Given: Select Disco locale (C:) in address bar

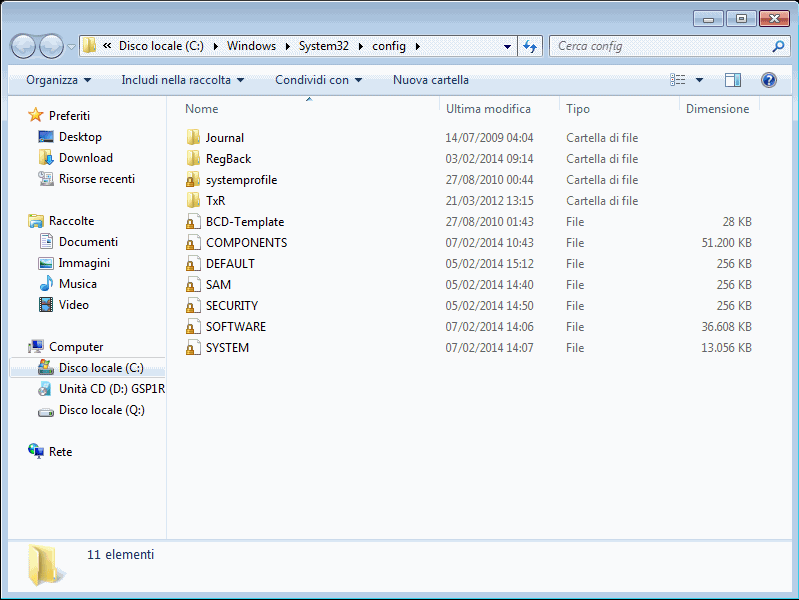Looking at the screenshot, I should click(x=161, y=46).
